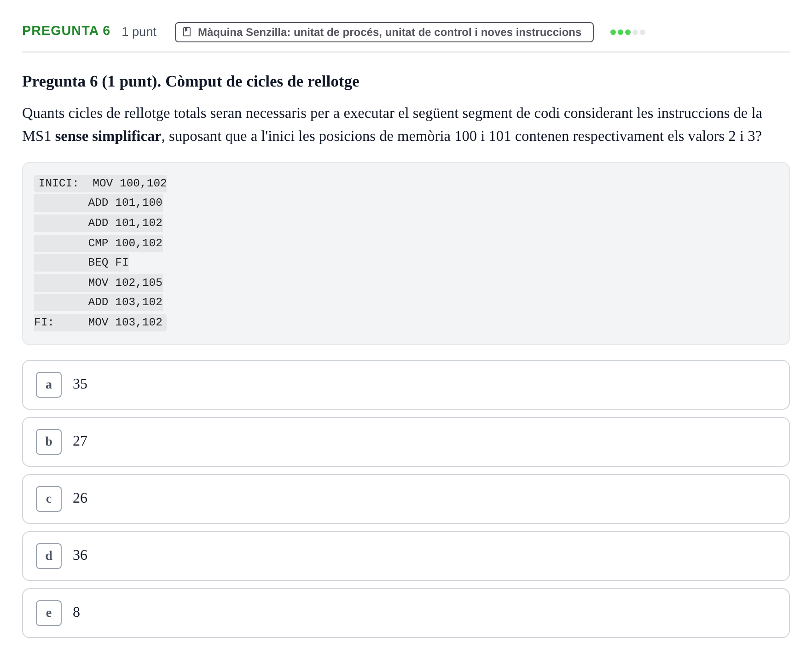Click the PREGUNTA 6 heading label
Screen dimensions: 812x661
(x=66, y=31)
